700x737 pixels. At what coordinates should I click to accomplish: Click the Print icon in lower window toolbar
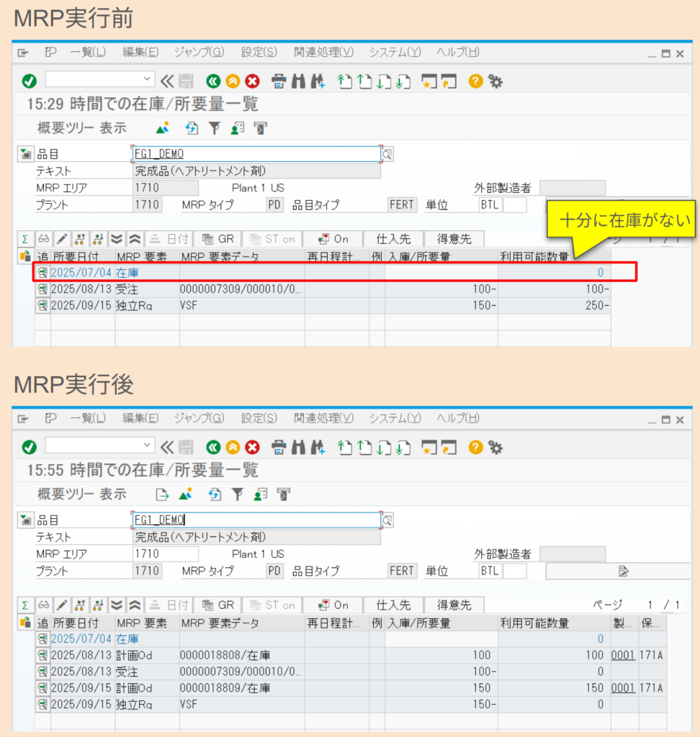coord(279,448)
